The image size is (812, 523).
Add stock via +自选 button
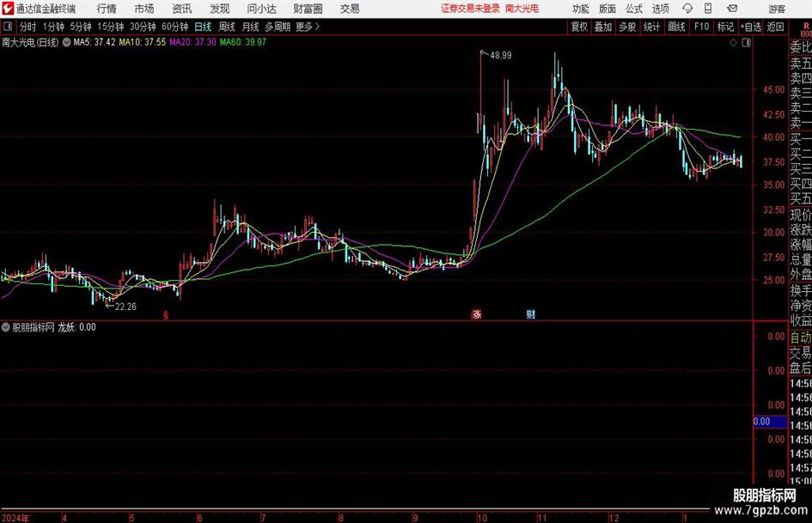pyautogui.click(x=751, y=27)
